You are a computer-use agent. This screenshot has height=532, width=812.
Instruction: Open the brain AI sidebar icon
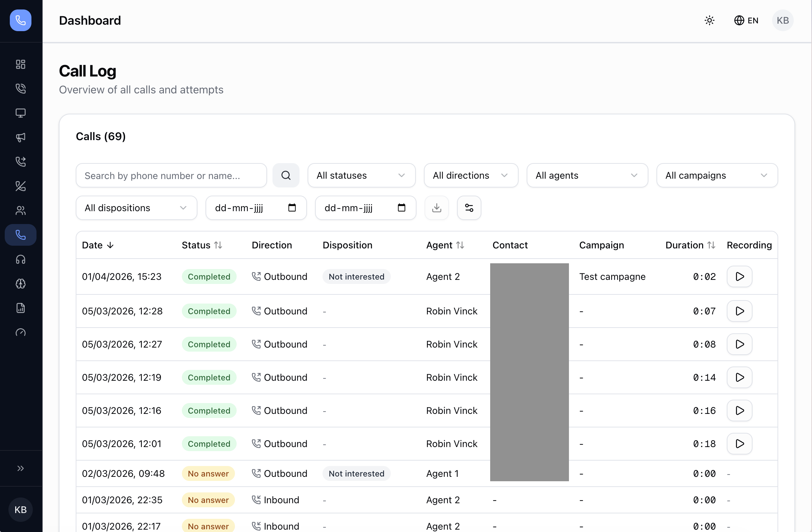(21, 284)
